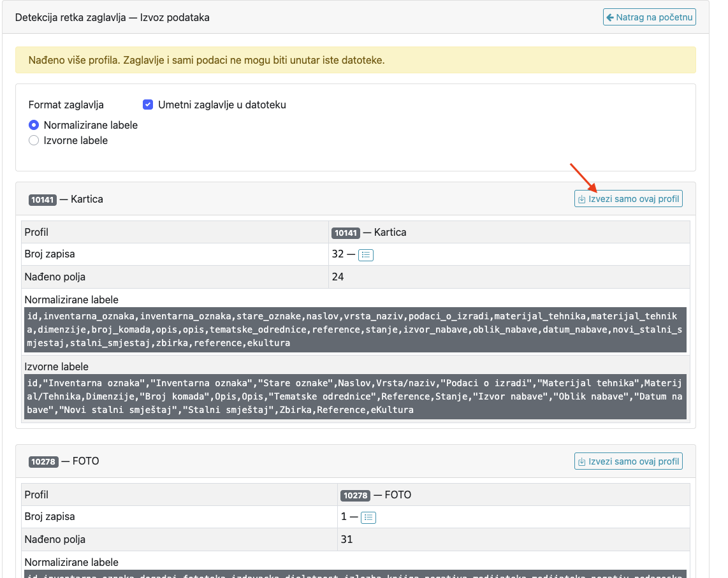The width and height of the screenshot is (728, 578).
Task: Click Kartica normalized labels code block
Action: click(355, 329)
